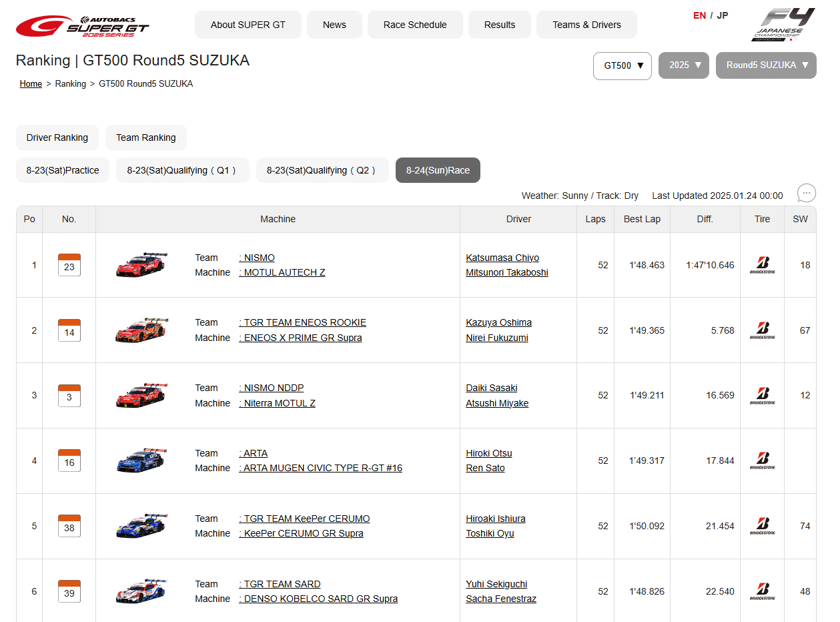Screen dimensions: 840x622
Task: Open the F4 Japanese Championship logo
Action: 783,25
